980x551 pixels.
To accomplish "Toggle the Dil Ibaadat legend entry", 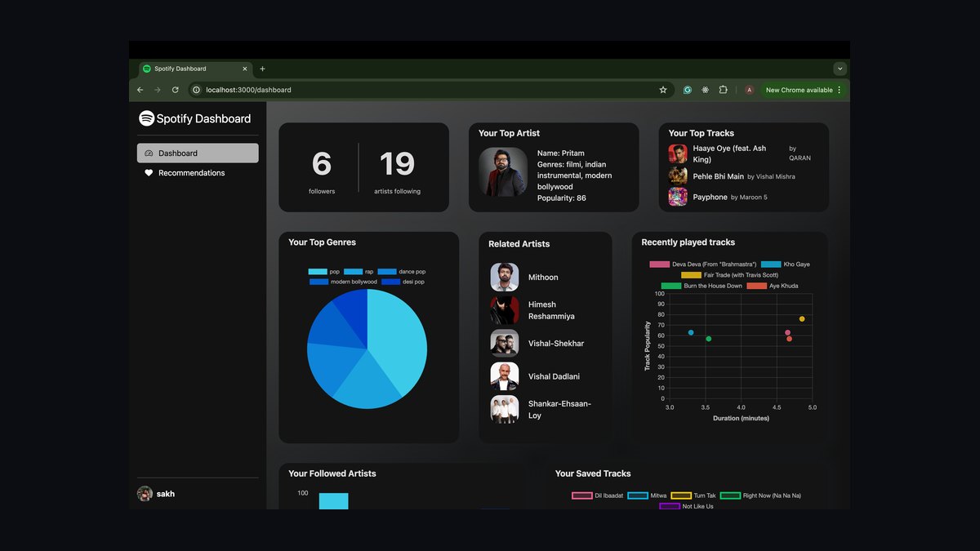I will 597,495.
